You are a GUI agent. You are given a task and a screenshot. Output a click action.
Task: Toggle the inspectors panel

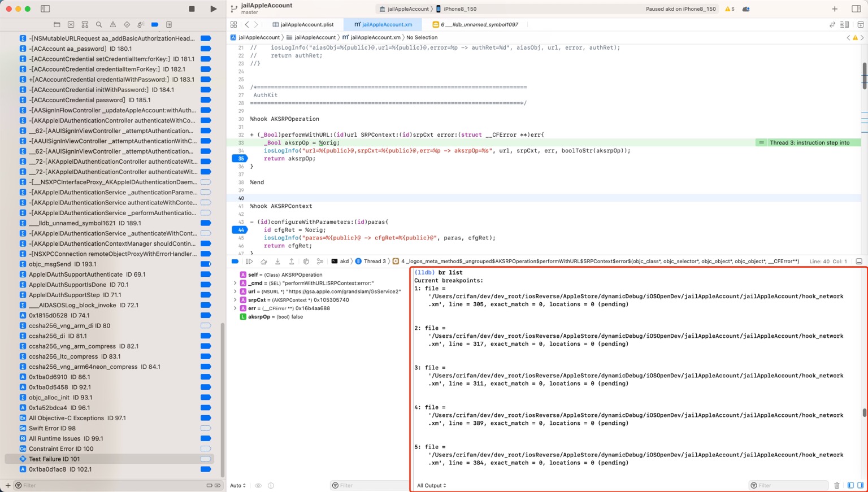[x=856, y=9]
